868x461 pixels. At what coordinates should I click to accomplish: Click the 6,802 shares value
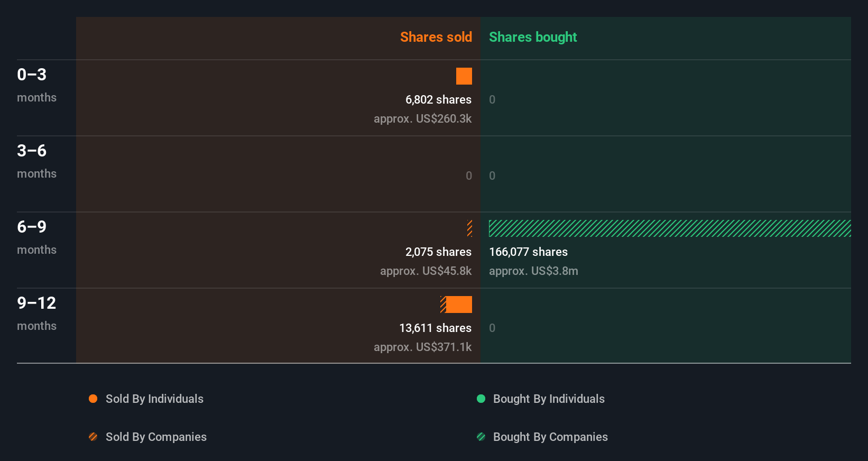438,100
